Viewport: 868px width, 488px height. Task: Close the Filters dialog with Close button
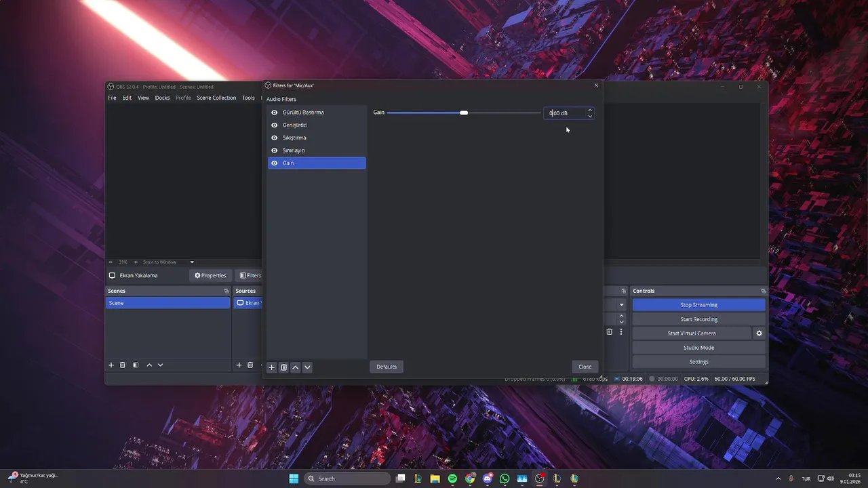pos(585,367)
